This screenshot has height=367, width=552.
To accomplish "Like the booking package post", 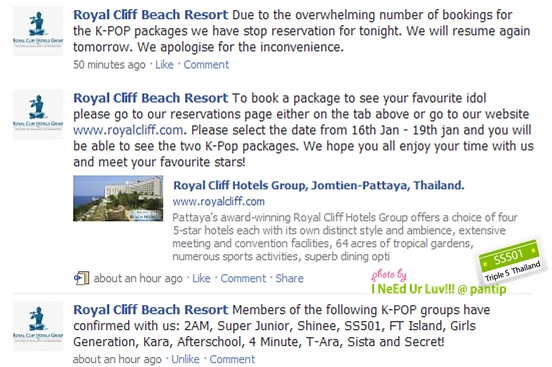I will point(201,278).
